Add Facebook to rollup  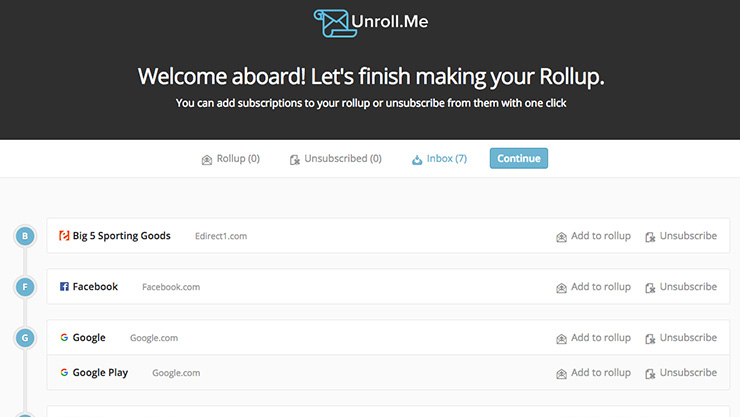click(593, 287)
